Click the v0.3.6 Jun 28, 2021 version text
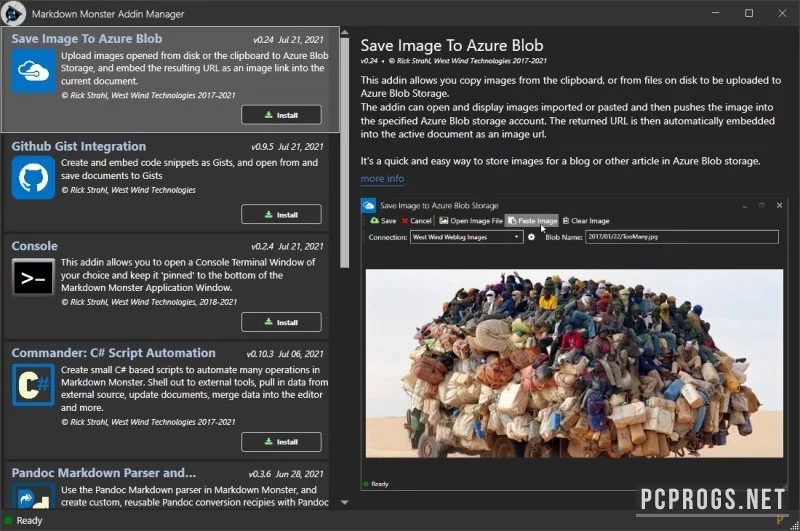Viewport: 800px width, 531px height. 286,474
